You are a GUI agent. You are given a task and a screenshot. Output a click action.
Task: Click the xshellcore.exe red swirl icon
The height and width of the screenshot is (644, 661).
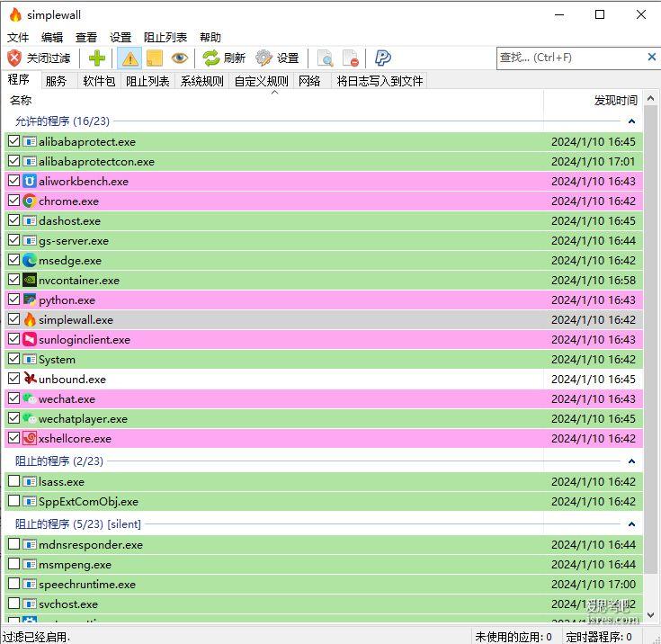click(x=29, y=438)
